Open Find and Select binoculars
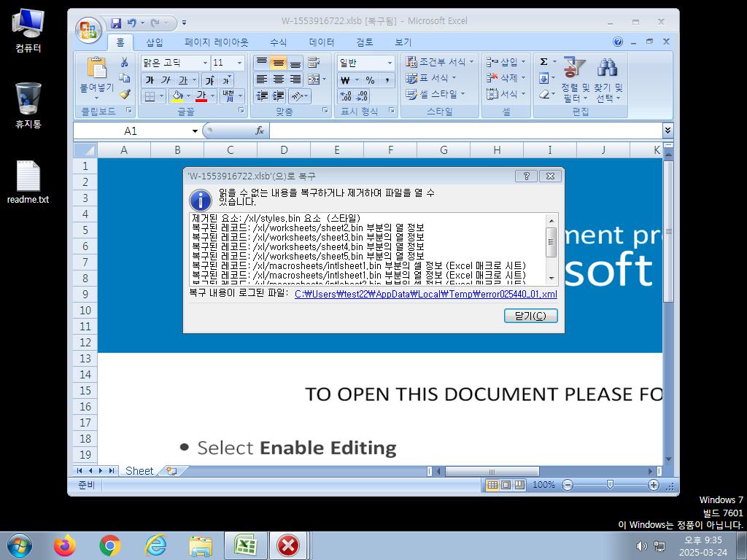 (x=609, y=79)
